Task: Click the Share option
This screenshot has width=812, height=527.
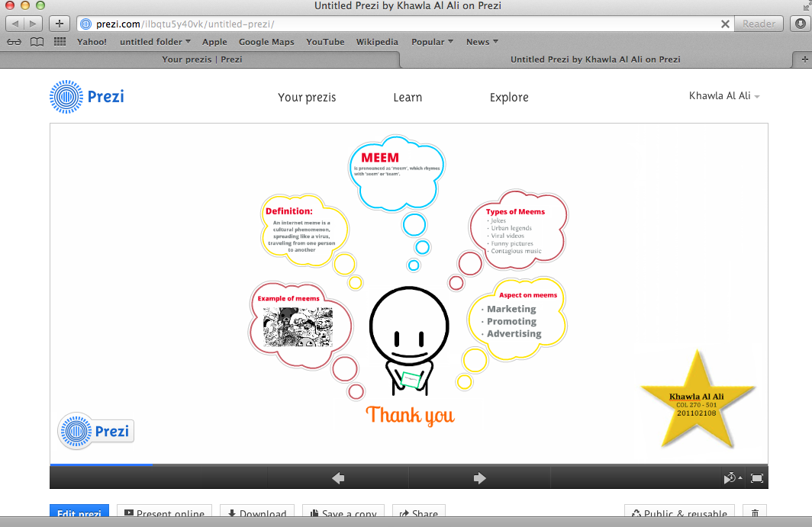Action: pyautogui.click(x=418, y=513)
